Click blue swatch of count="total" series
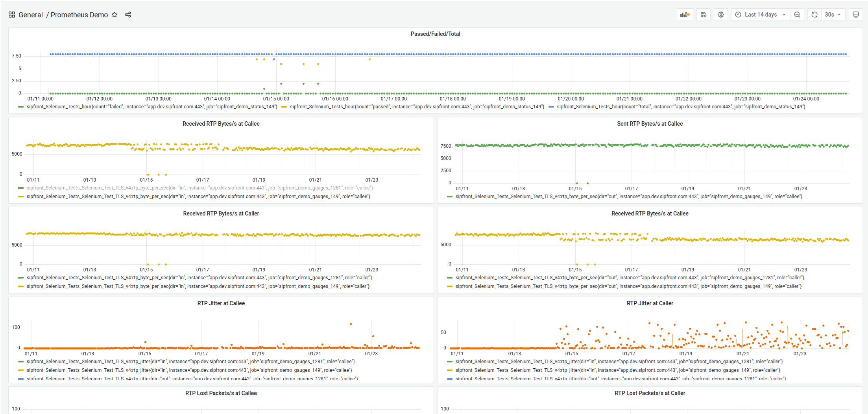The image size is (868, 414). tap(551, 107)
